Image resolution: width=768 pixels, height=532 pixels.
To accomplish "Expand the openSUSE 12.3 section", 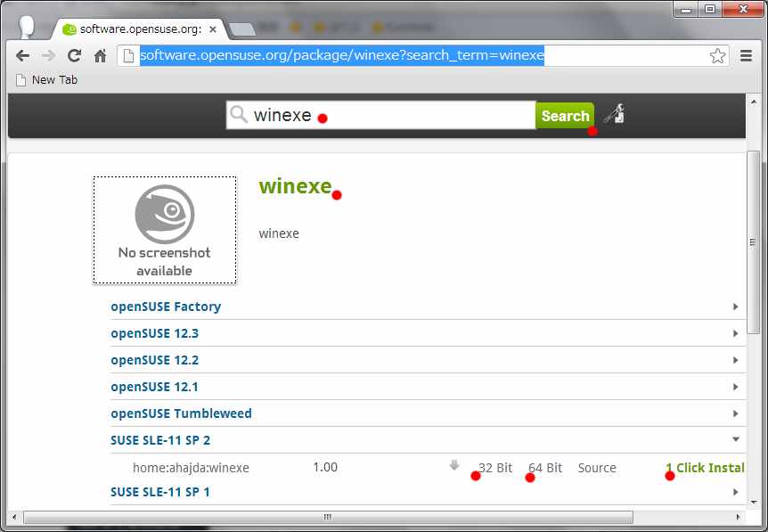I will pos(428,333).
